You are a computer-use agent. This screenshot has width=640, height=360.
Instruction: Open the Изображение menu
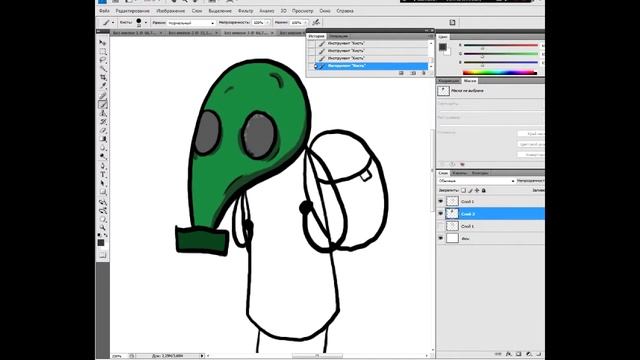point(171,11)
